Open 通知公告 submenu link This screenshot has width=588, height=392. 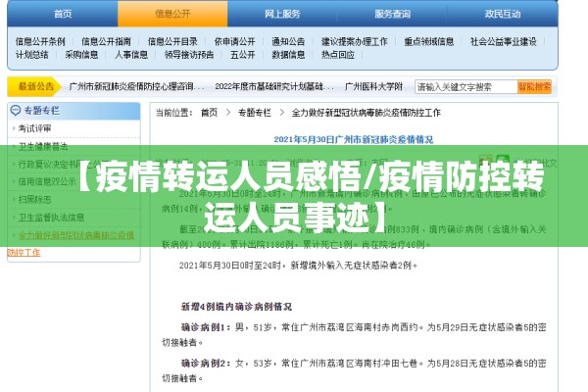pos(288,41)
